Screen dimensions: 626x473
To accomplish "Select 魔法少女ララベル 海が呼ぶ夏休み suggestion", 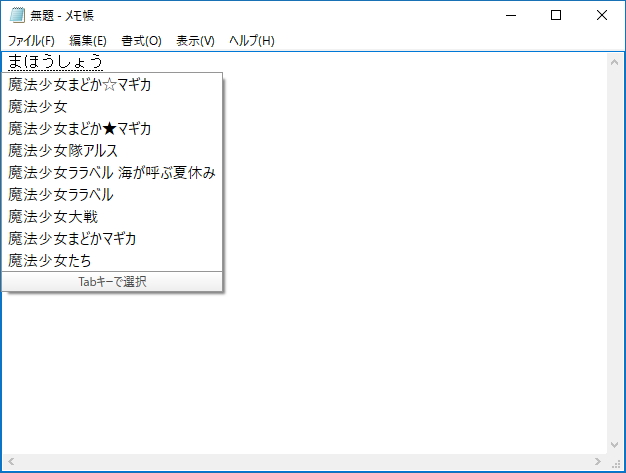I will click(112, 172).
